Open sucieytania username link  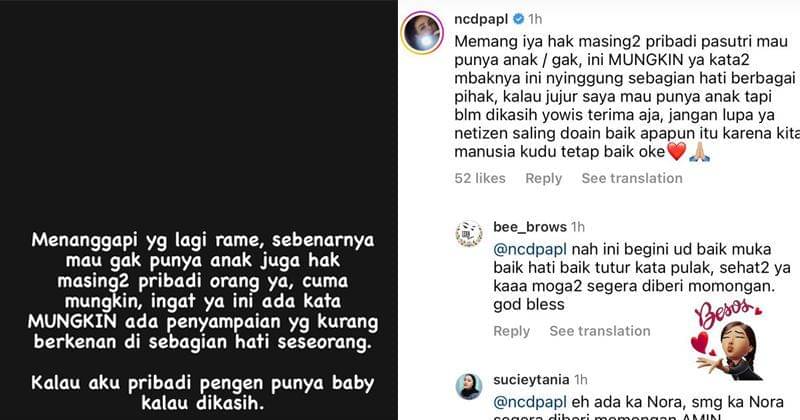[x=531, y=380]
